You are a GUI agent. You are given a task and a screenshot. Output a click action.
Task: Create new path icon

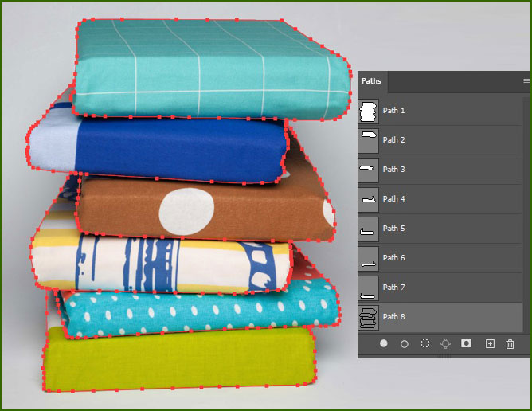coord(490,344)
